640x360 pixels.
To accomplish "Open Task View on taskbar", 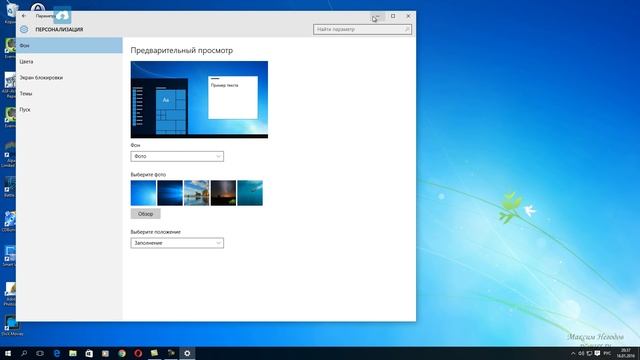I will click(40, 353).
